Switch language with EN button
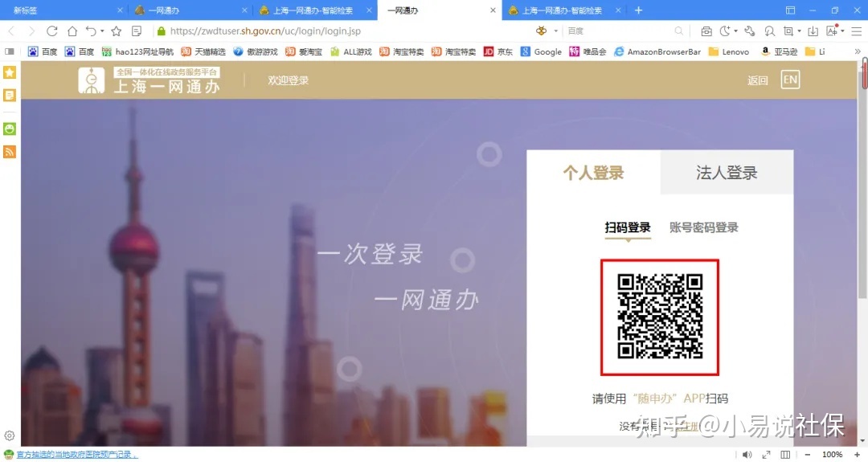868x462 pixels. (x=791, y=80)
